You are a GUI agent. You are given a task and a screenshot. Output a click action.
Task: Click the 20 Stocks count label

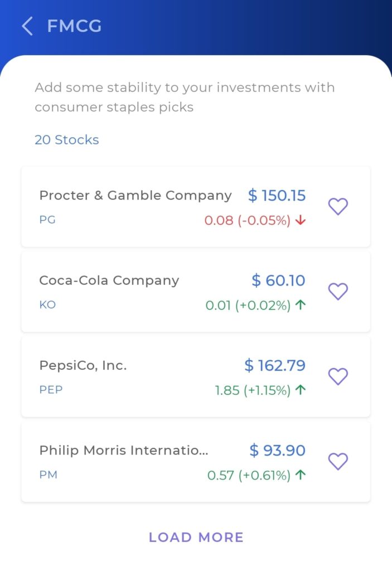[x=67, y=140]
